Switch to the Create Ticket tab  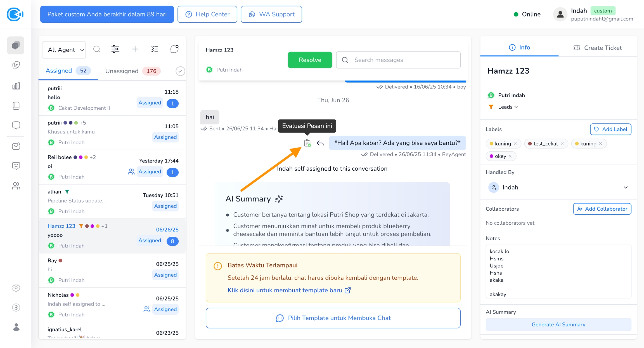click(x=598, y=48)
